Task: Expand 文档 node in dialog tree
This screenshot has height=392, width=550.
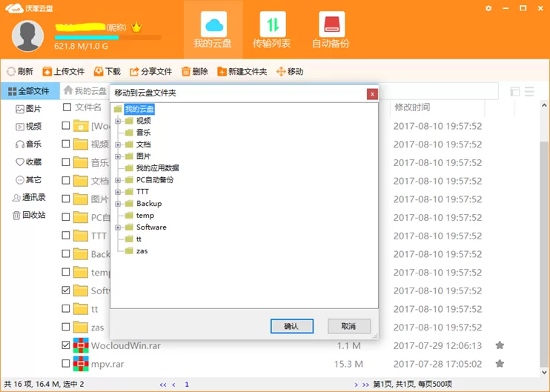Action: (118, 144)
